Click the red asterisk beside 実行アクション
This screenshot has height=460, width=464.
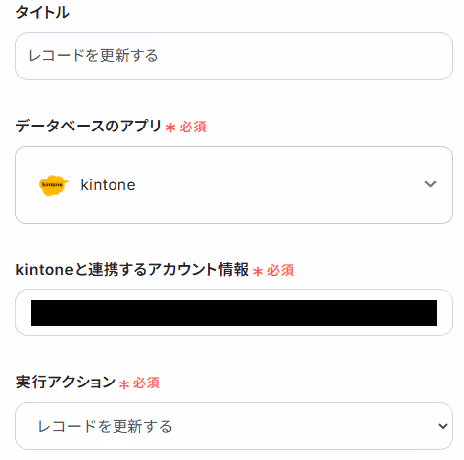point(124,384)
